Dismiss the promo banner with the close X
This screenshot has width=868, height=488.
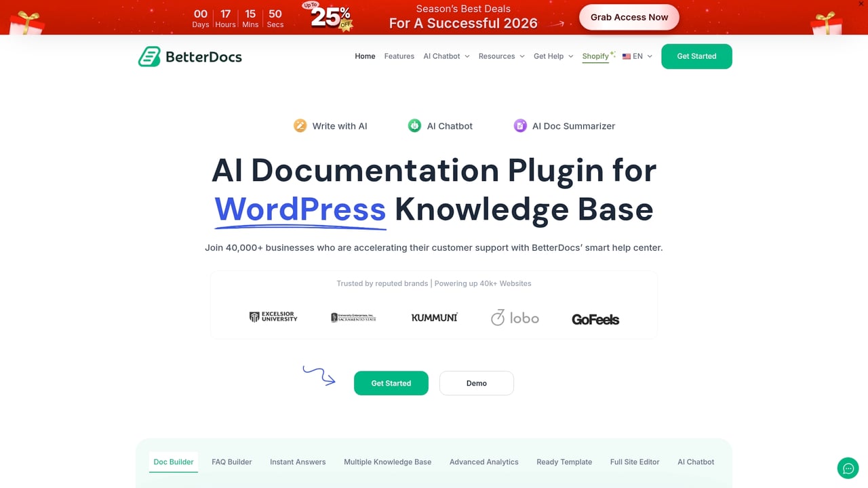[861, 4]
